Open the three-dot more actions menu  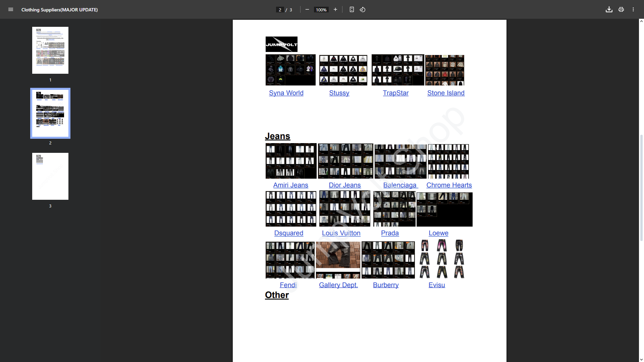point(633,9)
